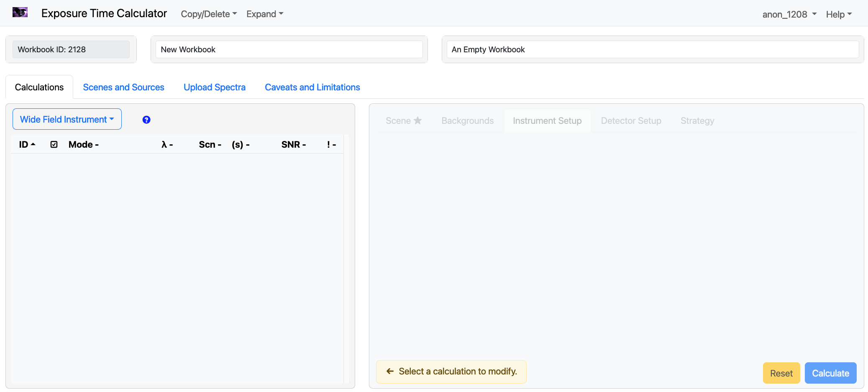Image resolution: width=868 pixels, height=392 pixels.
Task: Switch to Scenes and Sources tab
Action: tap(123, 87)
